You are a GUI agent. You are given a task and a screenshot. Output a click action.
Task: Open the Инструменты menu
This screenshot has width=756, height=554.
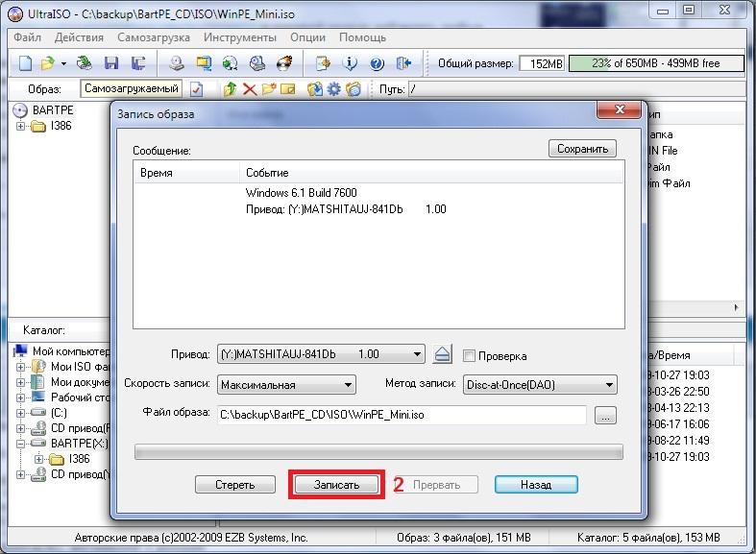click(x=239, y=37)
